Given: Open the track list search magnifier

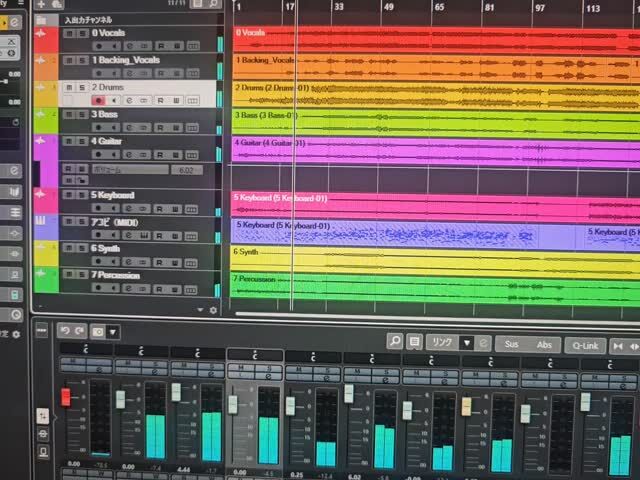Looking at the screenshot, I should coord(214,4).
